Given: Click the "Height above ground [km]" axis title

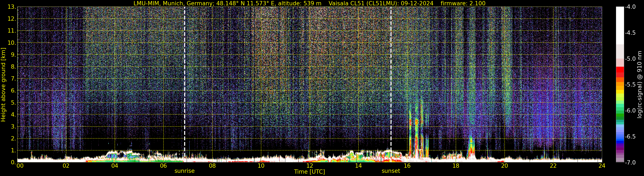Looking at the screenshot, I should coord(3,85).
